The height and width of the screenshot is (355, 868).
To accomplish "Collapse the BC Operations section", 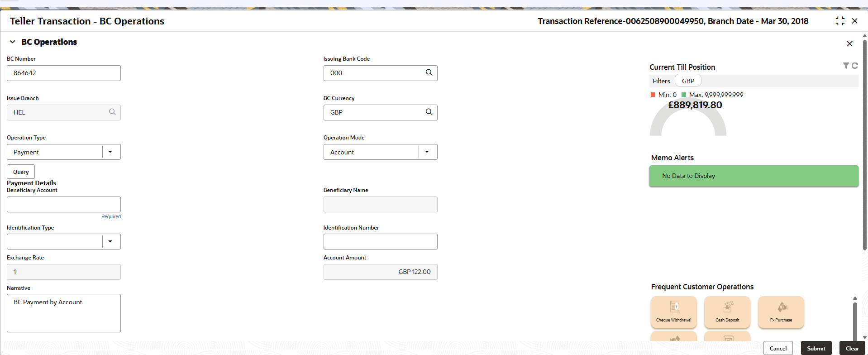I will pyautogui.click(x=13, y=42).
